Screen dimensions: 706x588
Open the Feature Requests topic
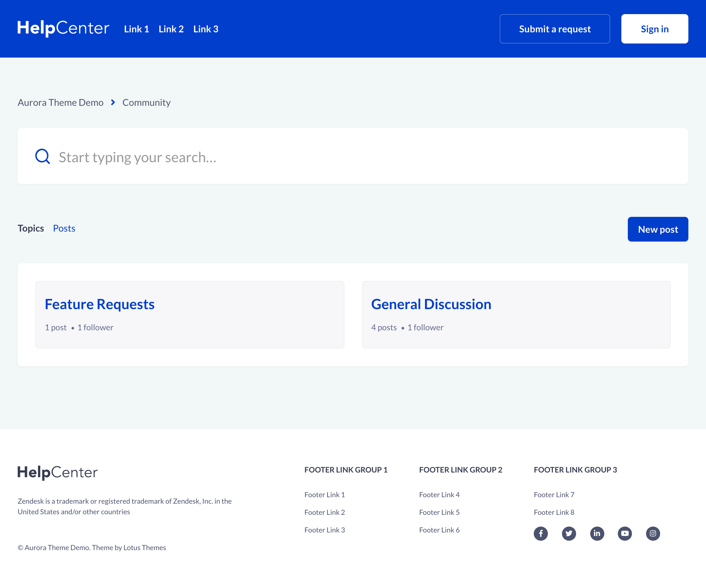100,304
